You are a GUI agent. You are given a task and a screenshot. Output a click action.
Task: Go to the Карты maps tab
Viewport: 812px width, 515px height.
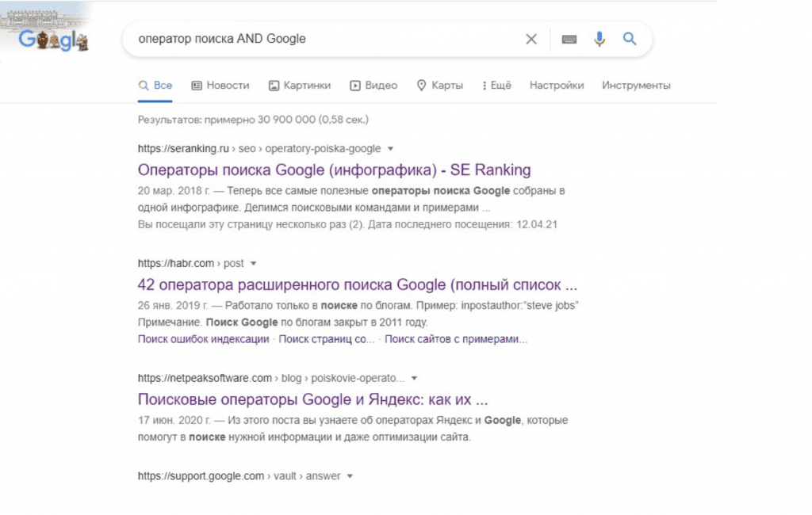coord(439,86)
